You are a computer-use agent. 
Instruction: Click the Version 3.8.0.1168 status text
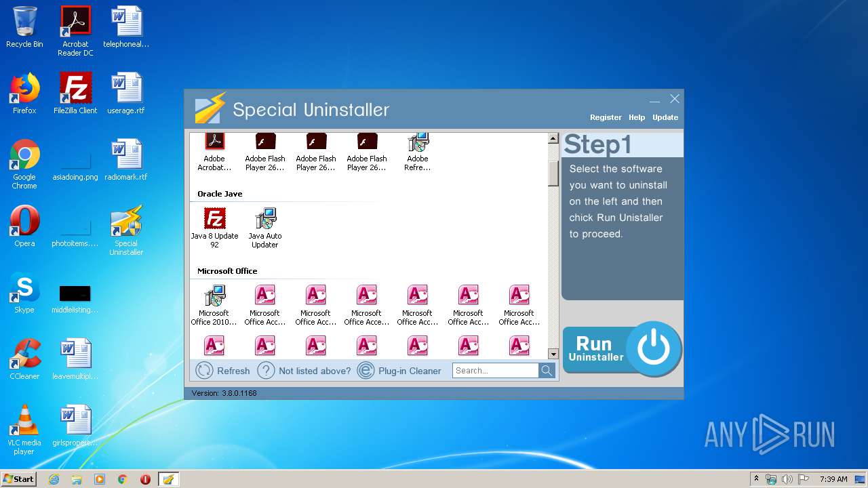224,393
